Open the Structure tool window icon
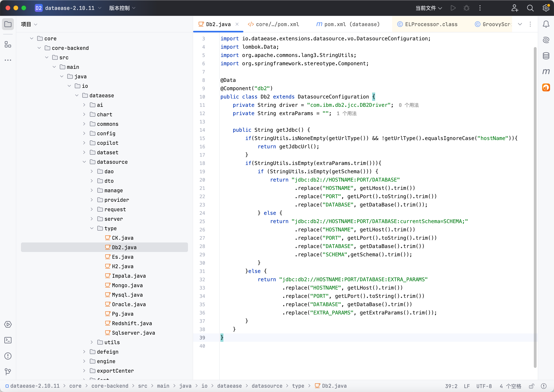 8,45
